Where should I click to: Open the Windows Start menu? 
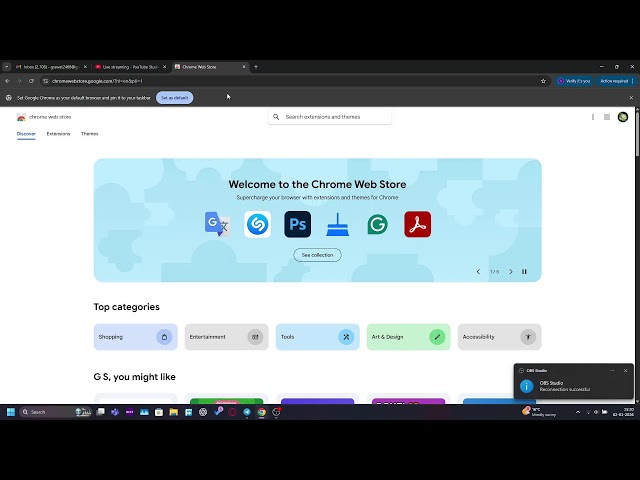click(x=11, y=412)
